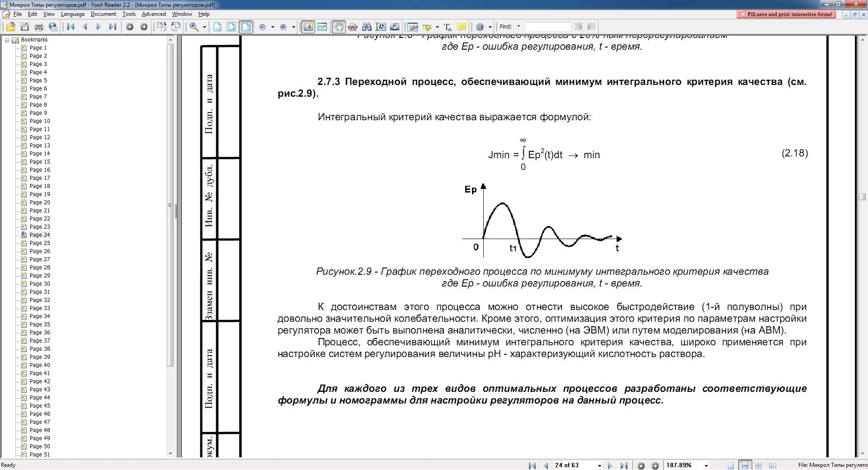This screenshot has height=470, width=868.
Task: Open the highlight tool dropdown arrow
Action: 437,27
